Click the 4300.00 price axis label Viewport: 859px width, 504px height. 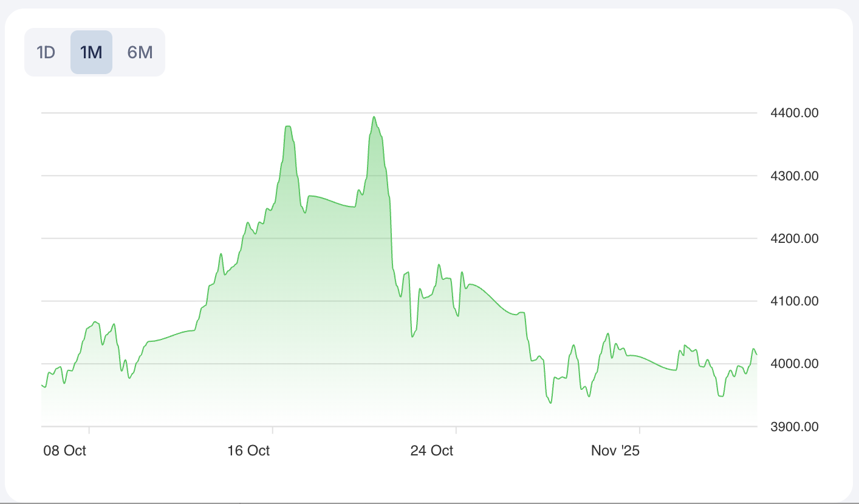tap(794, 176)
